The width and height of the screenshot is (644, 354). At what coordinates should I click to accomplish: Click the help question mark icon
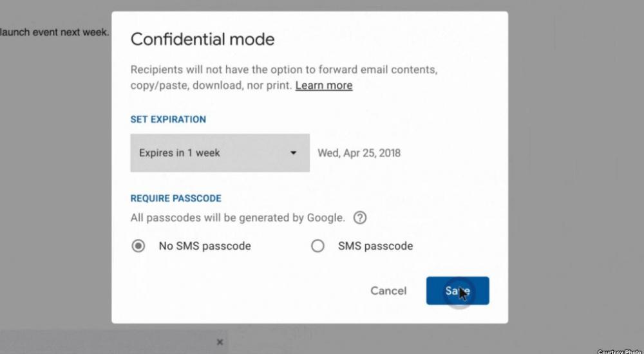[360, 218]
